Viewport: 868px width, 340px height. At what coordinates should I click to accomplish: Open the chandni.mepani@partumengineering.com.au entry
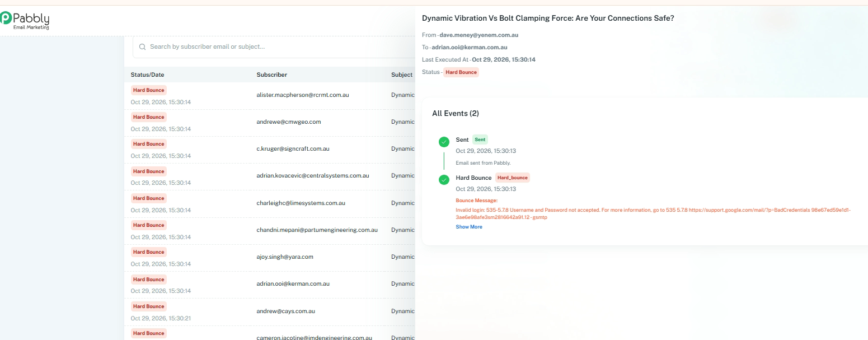[317, 230]
